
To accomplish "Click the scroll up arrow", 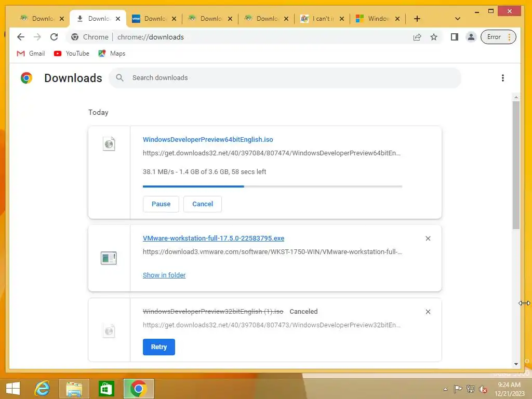I will pyautogui.click(x=516, y=98).
